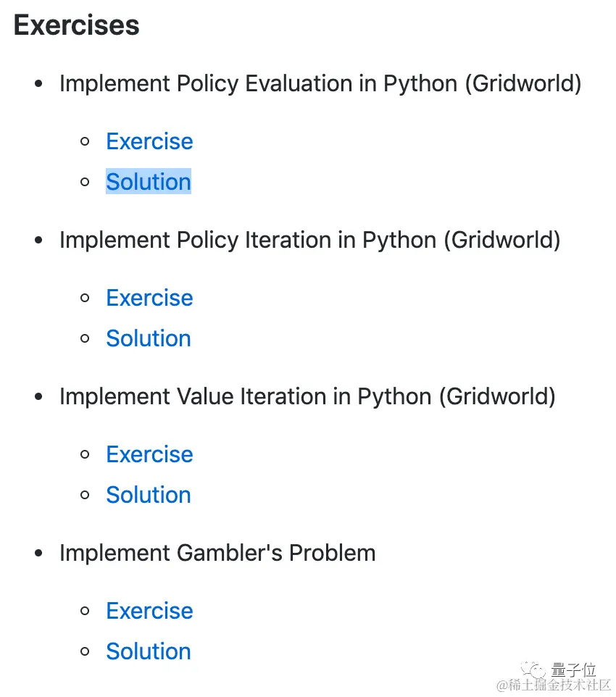Image resolution: width=616 pixels, height=697 pixels.
Task: Click 'Implement Policy Evaluation in Python (Gridworld)' text
Action: pos(320,83)
